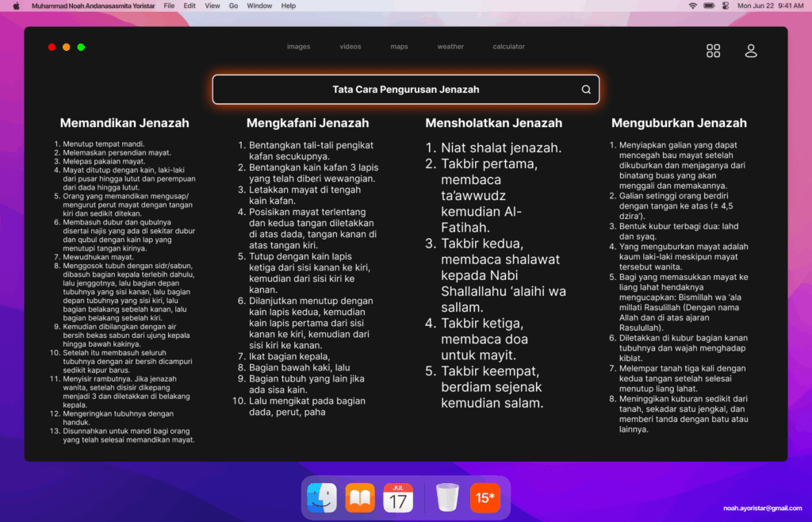Viewport: 812px width, 522px height.
Task: Select the maps link
Action: (399, 47)
